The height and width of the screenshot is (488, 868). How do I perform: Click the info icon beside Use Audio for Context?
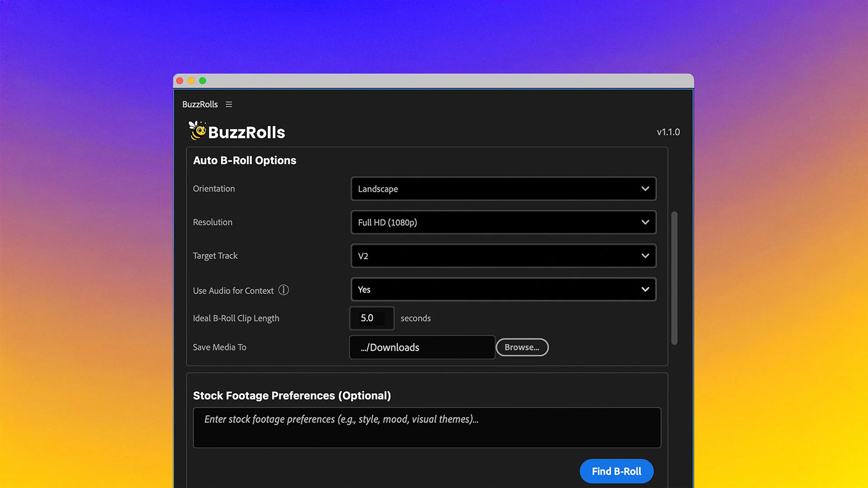283,290
